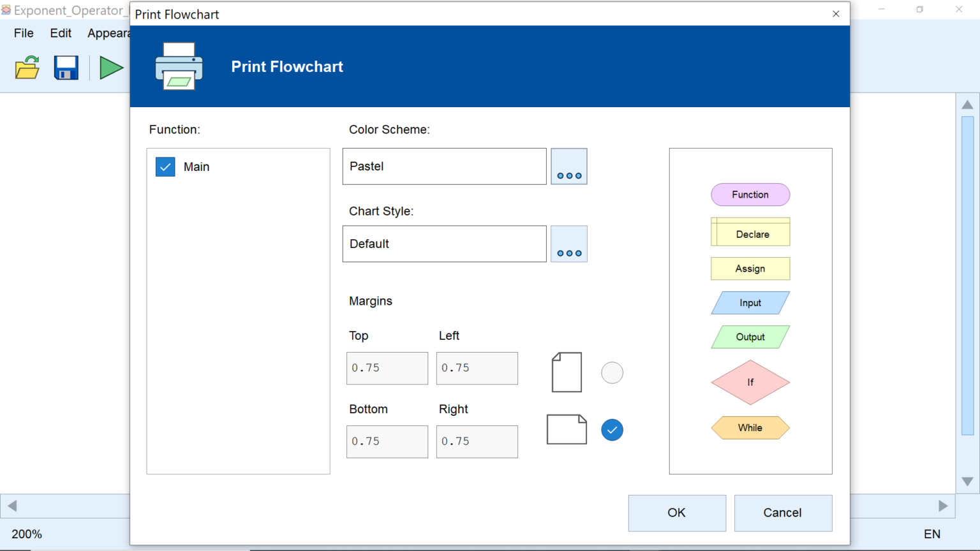Click the printer icon in the dialog header
Screen dimensions: 980x551
coord(179,66)
